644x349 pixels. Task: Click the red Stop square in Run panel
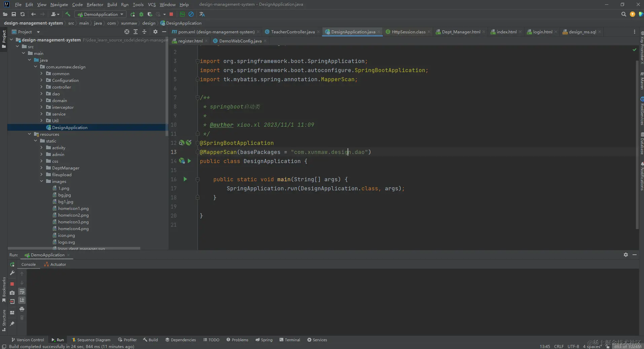click(x=12, y=284)
